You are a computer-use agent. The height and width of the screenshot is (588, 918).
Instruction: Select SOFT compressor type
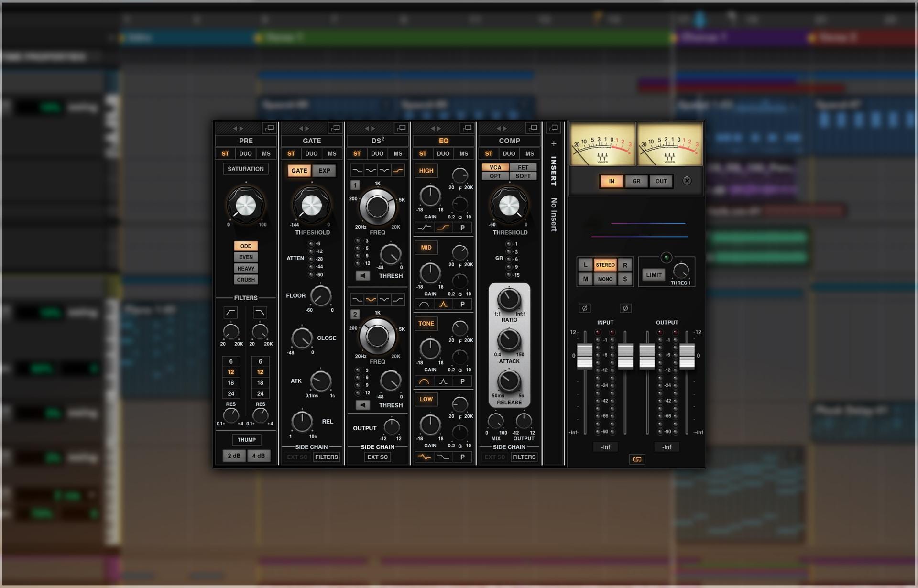(523, 176)
